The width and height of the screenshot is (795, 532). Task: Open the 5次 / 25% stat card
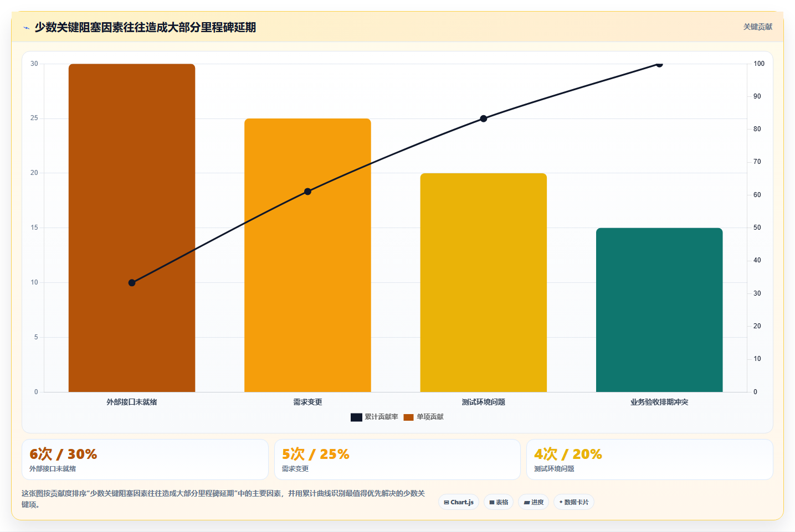tap(397, 459)
